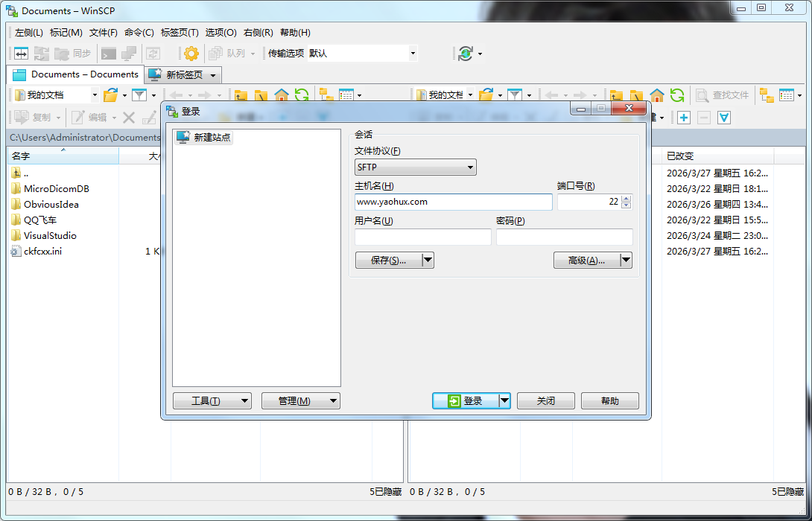Click the root directory icon in right panel

pos(636,95)
